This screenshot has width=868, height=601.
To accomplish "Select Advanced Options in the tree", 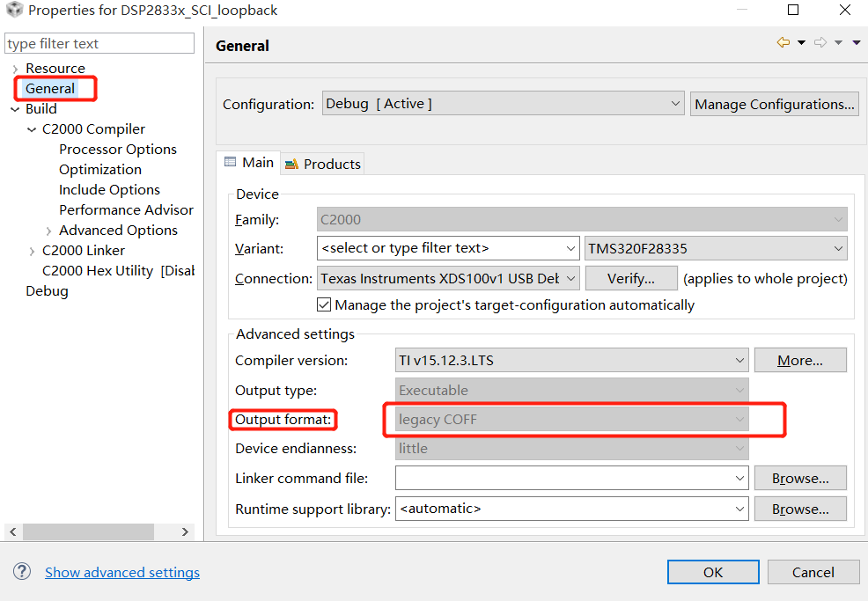I will 119,231.
